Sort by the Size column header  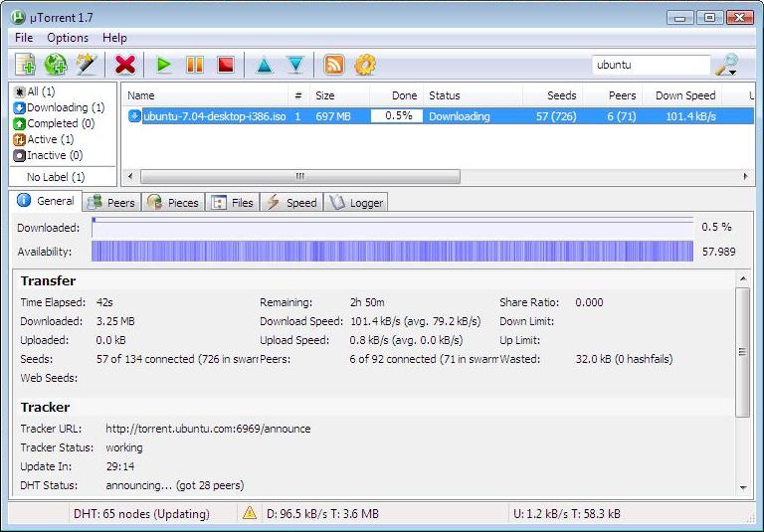click(339, 95)
